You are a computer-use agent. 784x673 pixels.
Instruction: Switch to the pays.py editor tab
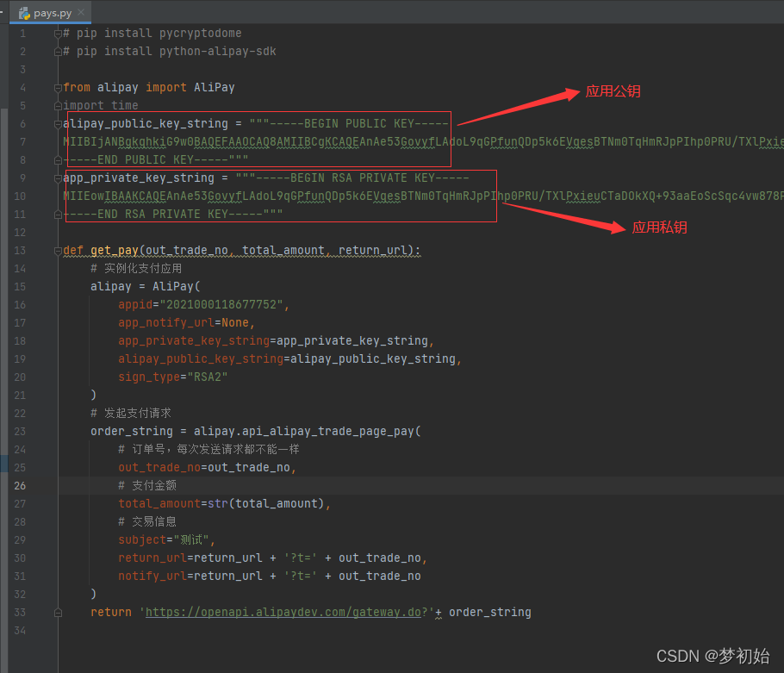coord(49,13)
